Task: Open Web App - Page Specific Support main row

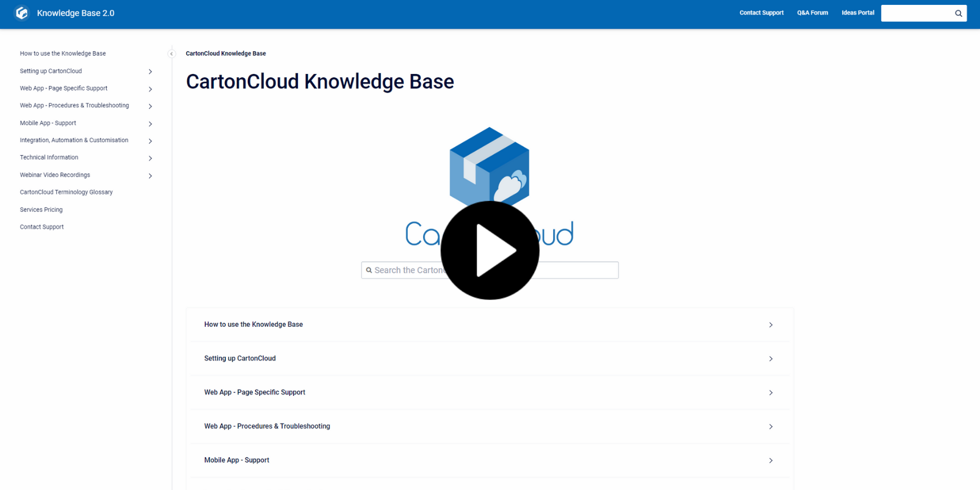Action: point(489,392)
